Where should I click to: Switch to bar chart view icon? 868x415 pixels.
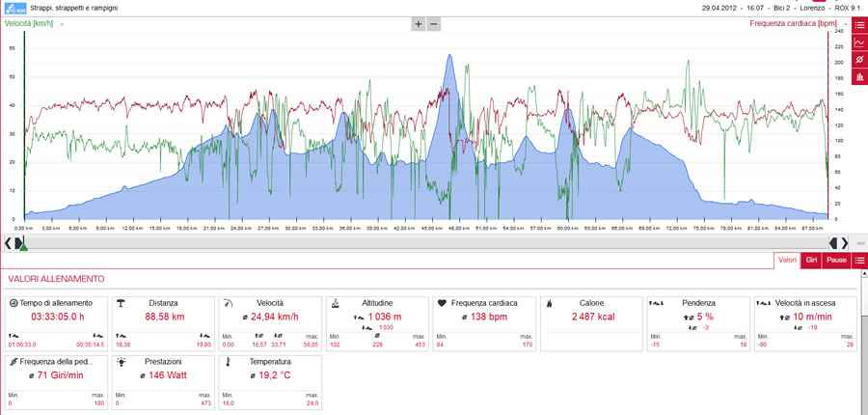coord(859,76)
